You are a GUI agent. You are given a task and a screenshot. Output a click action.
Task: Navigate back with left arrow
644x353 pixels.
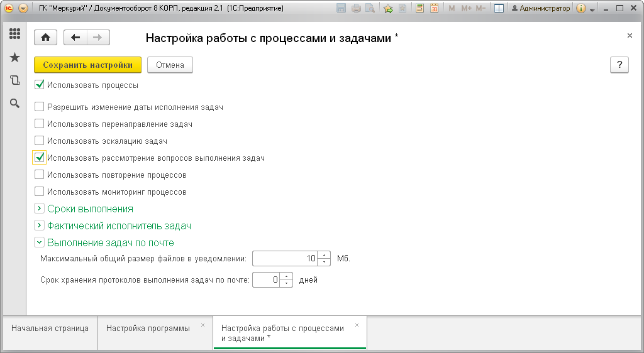[75, 38]
